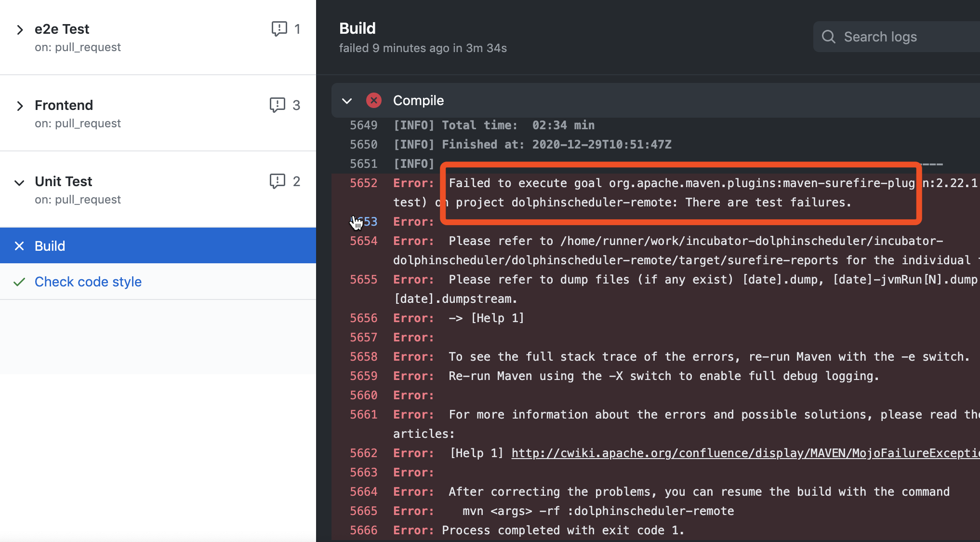The image size is (980, 542).
Task: Select log line number 5650
Action: point(364,145)
